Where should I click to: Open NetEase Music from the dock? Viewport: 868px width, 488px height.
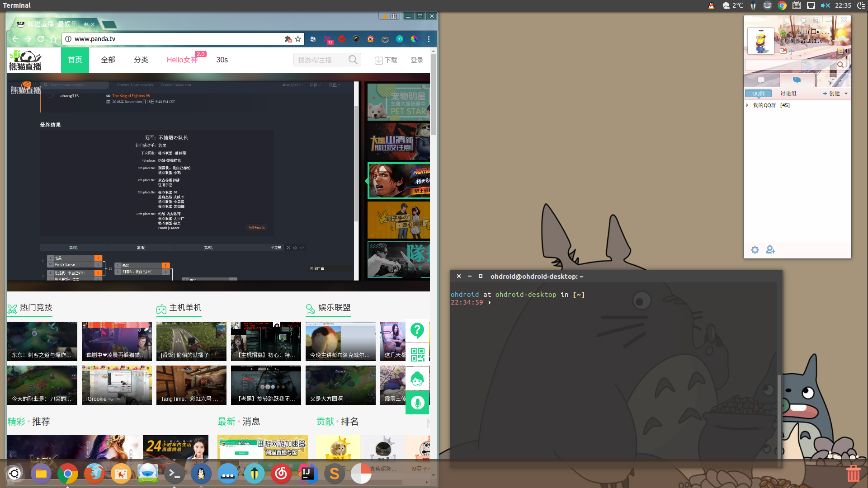[x=281, y=474]
